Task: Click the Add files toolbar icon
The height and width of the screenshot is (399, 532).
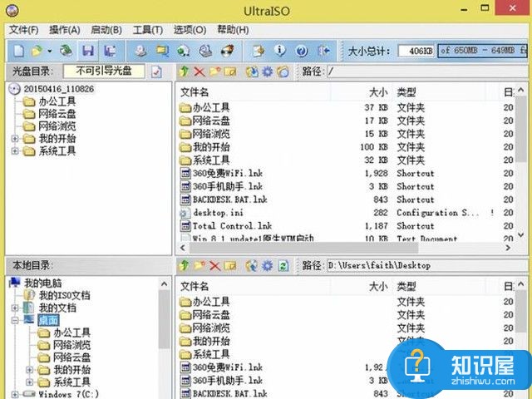Action: (259, 51)
